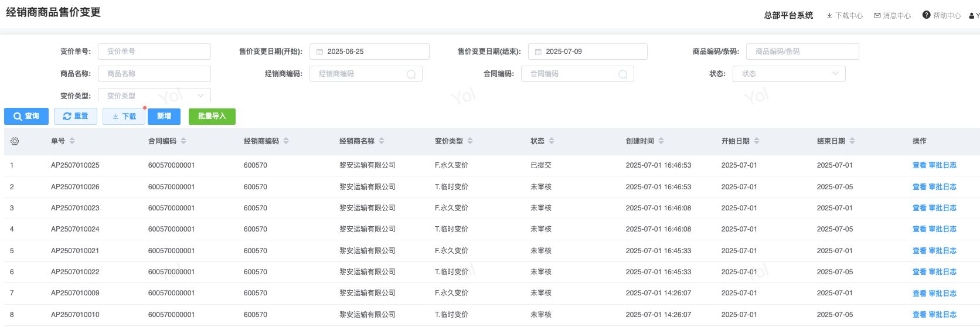980x327 pixels.
Task: Click the 重置 button
Action: click(x=76, y=117)
